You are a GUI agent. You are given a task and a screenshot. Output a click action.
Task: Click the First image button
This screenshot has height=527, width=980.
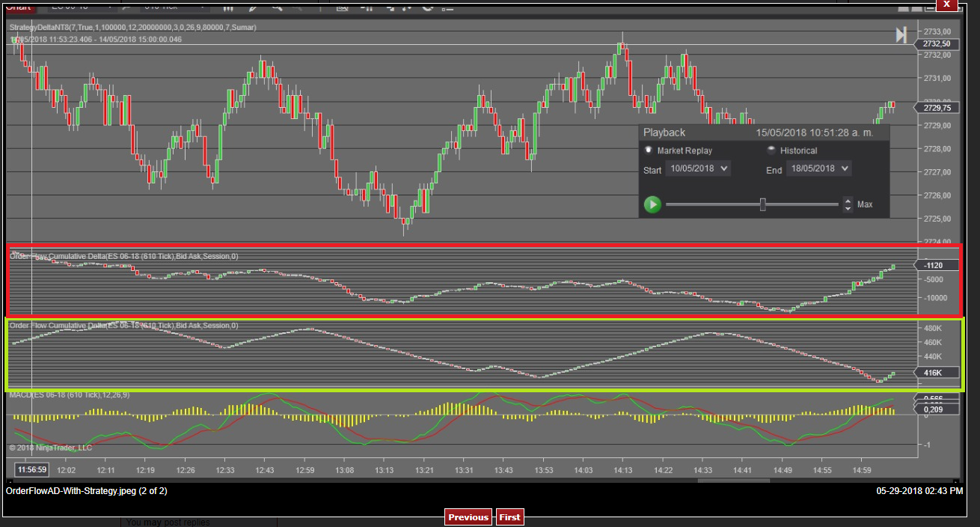click(x=509, y=517)
